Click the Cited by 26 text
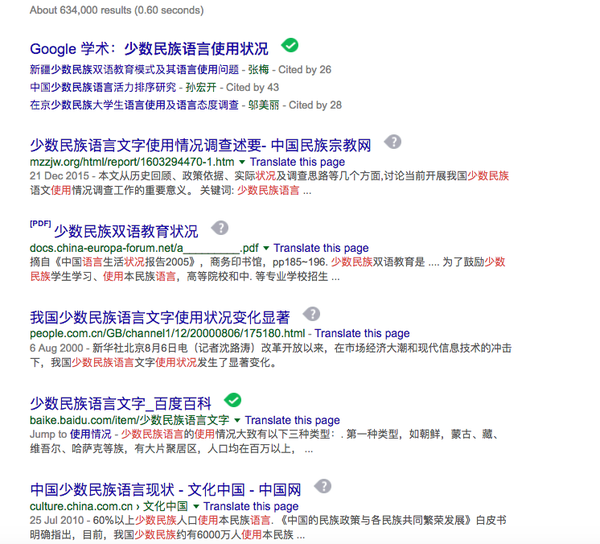The image size is (600, 544). (x=305, y=70)
